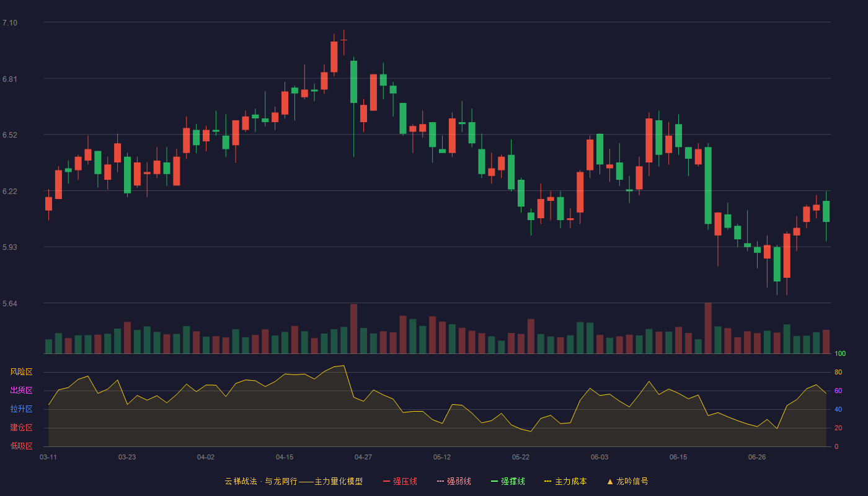
Task: Click the 6.22 price axis label
Action: tap(10, 192)
